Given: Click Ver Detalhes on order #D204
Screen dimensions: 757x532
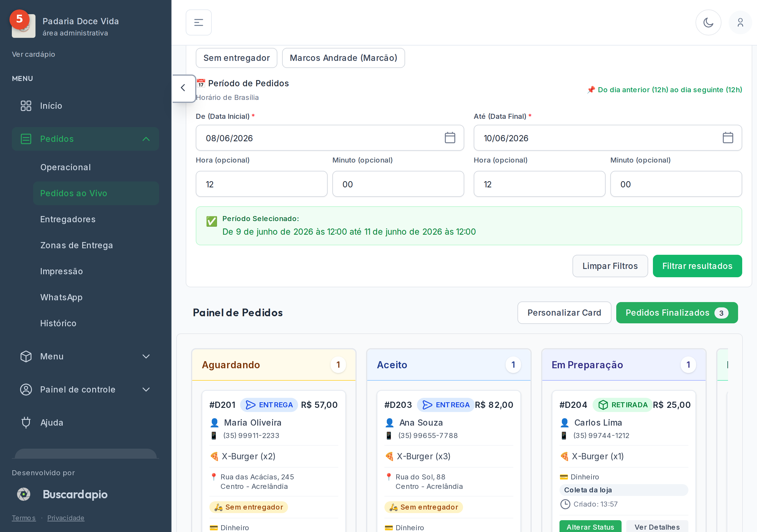Looking at the screenshot, I should tap(657, 526).
